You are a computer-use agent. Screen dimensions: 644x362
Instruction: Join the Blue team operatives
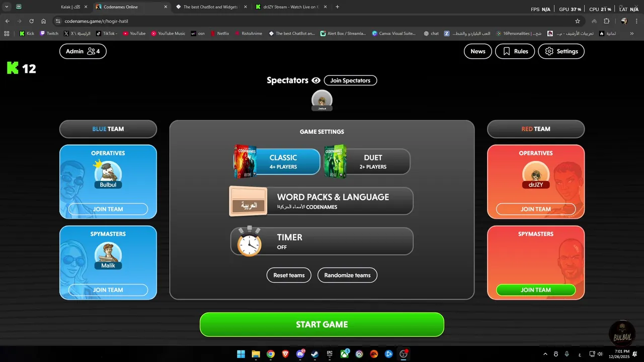pos(108,209)
